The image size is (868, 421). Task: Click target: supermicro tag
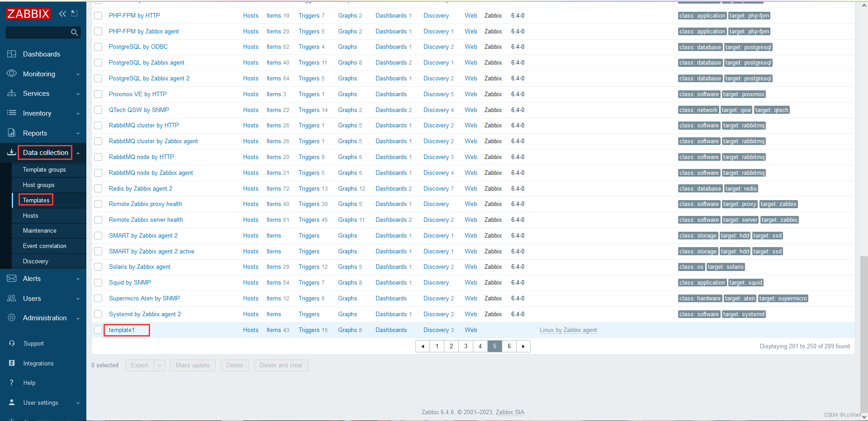pyautogui.click(x=783, y=299)
